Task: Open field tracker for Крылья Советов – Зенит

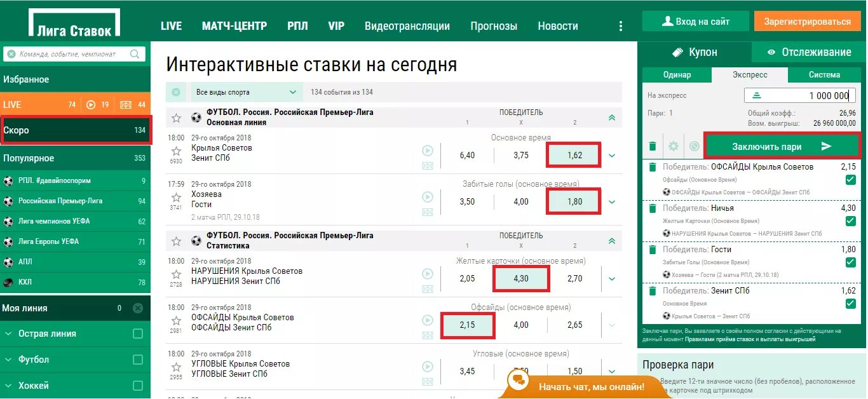Action: 428,166
